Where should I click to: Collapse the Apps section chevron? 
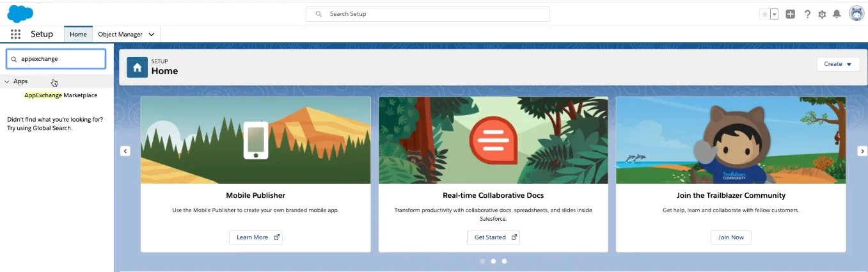click(x=6, y=81)
